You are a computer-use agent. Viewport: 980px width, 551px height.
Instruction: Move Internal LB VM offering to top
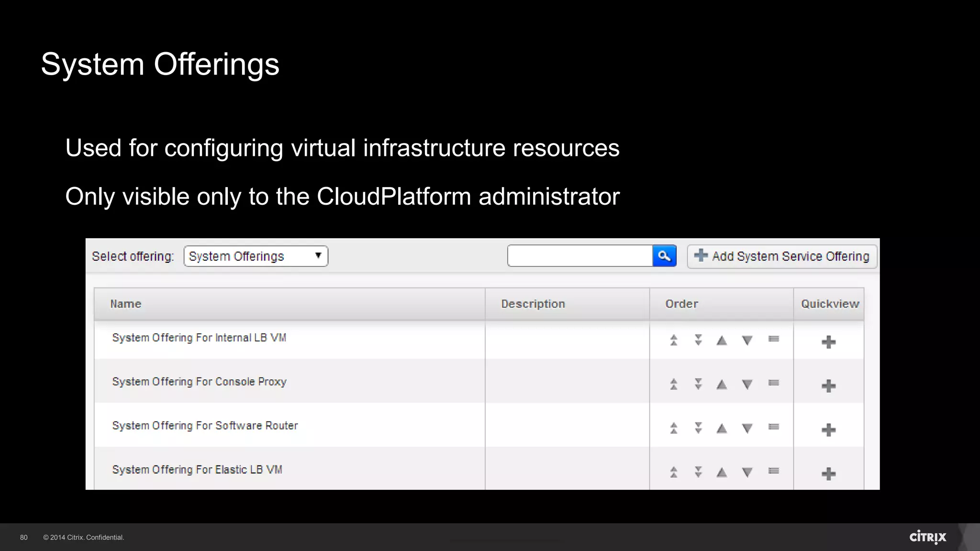click(x=674, y=340)
